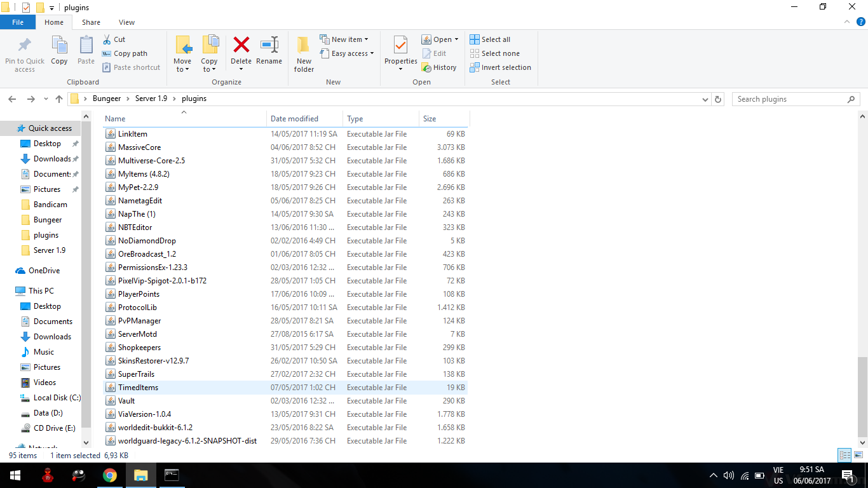The image size is (868, 488).
Task: Expand the address bar history dropdown arrow
Action: 705,100
